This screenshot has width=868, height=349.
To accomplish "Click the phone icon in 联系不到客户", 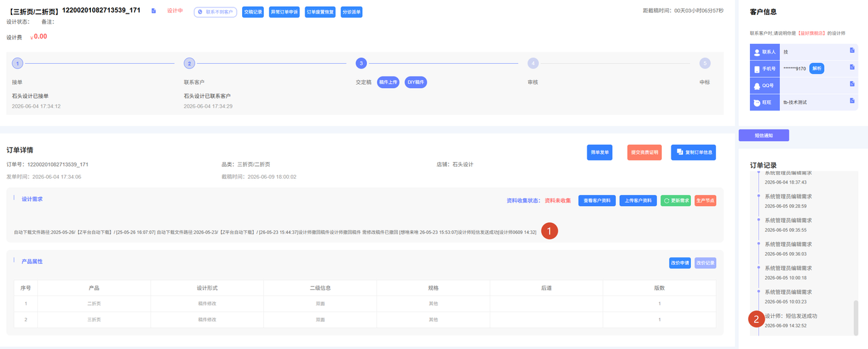I will (x=201, y=12).
